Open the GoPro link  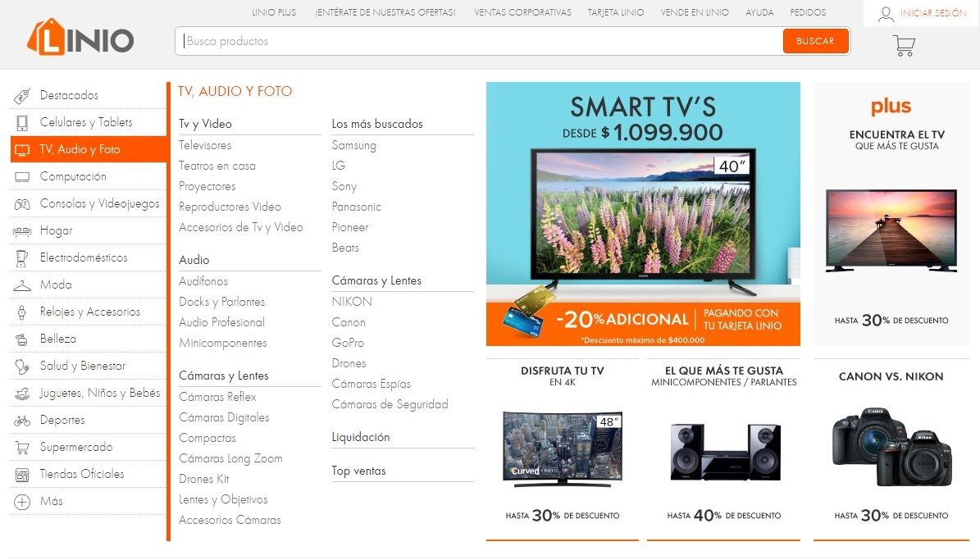point(348,343)
